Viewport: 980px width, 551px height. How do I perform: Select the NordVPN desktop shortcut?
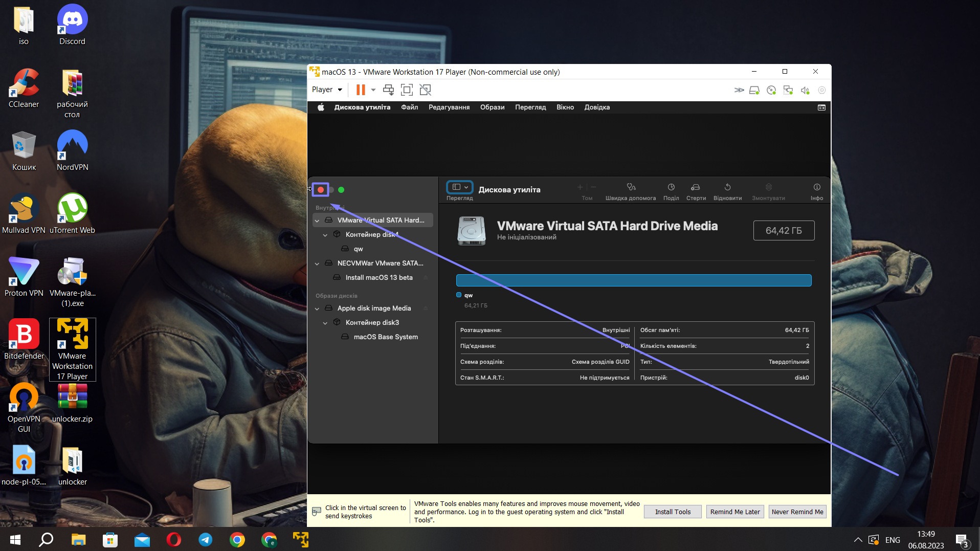click(72, 150)
